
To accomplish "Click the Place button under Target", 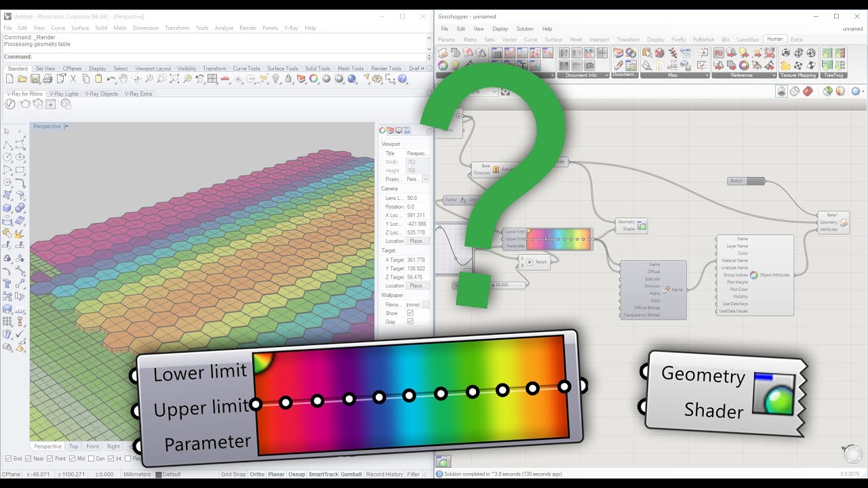I will 417,286.
